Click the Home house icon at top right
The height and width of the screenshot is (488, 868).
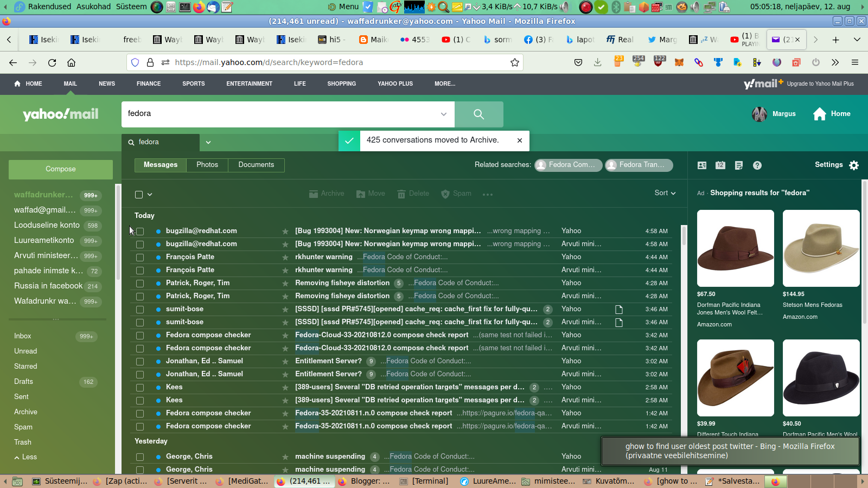pos(820,114)
